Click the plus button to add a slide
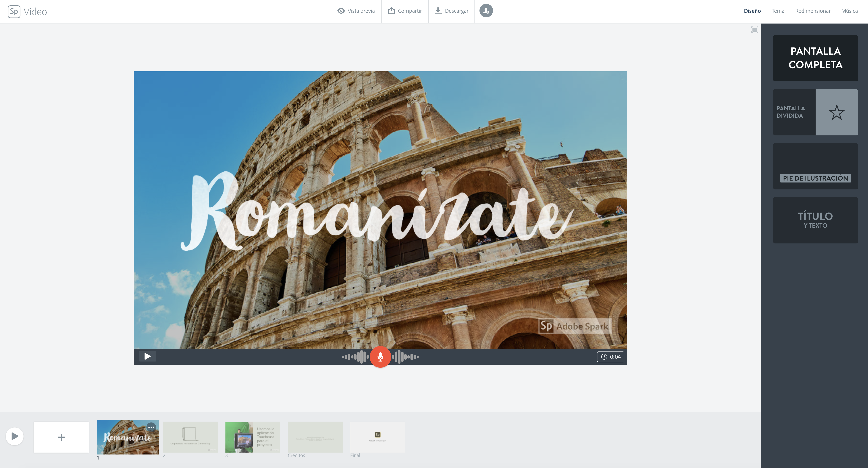Viewport: 868px width, 468px height. pyautogui.click(x=61, y=437)
